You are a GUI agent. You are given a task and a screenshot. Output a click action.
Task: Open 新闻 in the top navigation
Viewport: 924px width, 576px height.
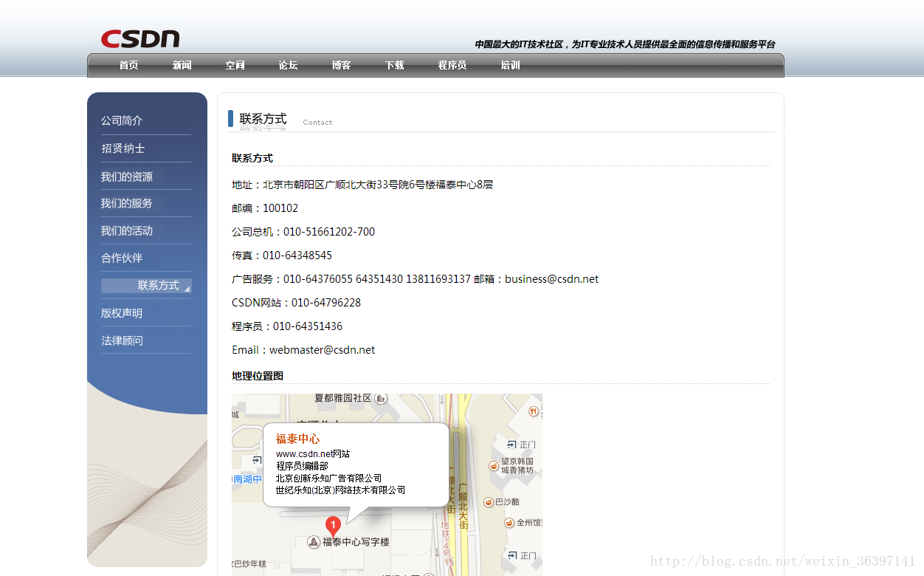(182, 65)
